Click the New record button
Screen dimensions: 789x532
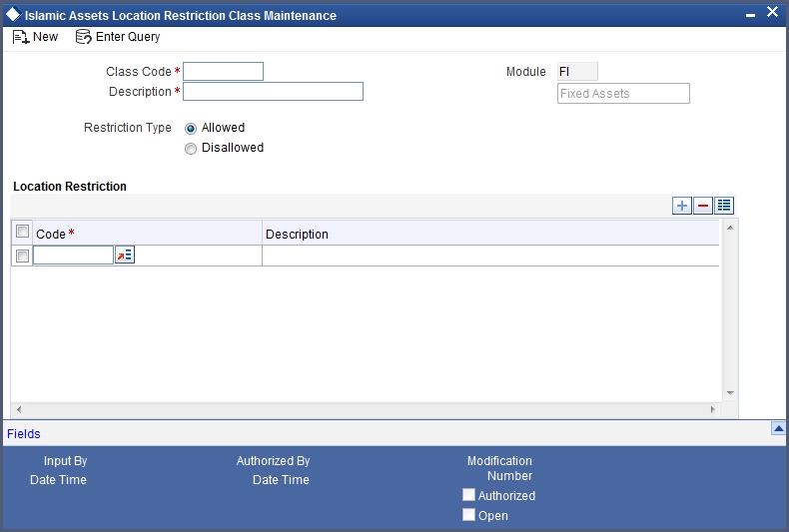click(x=35, y=37)
